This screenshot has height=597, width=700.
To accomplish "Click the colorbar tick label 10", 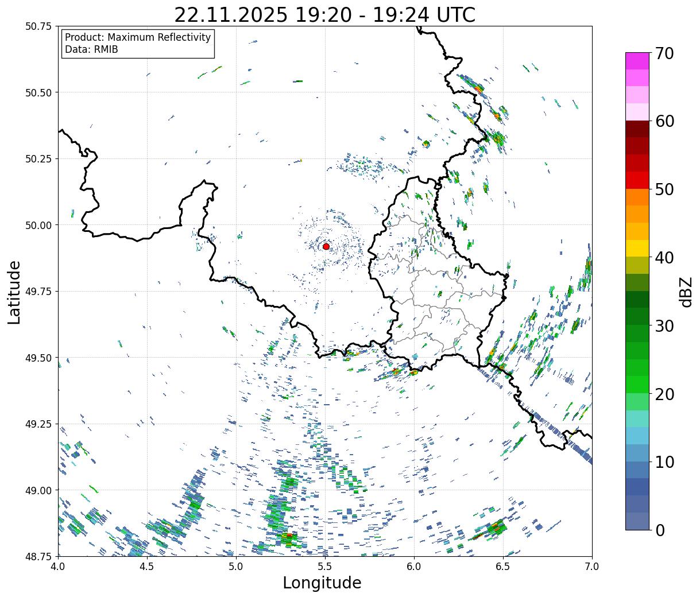I will [x=664, y=462].
